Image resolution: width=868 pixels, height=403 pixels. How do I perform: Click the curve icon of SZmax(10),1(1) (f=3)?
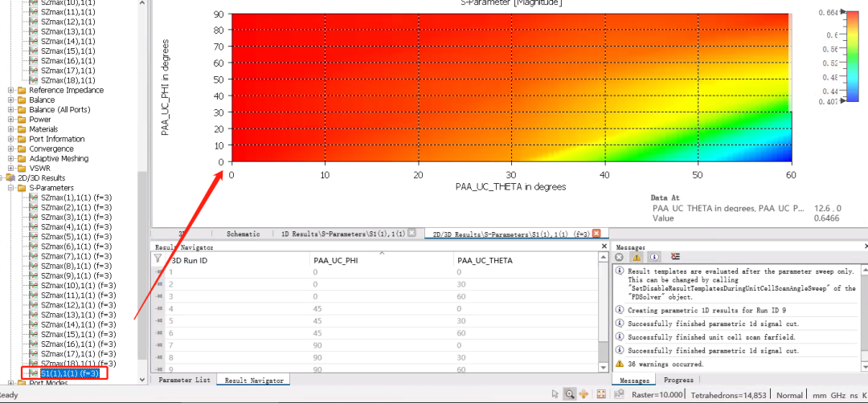click(34, 285)
